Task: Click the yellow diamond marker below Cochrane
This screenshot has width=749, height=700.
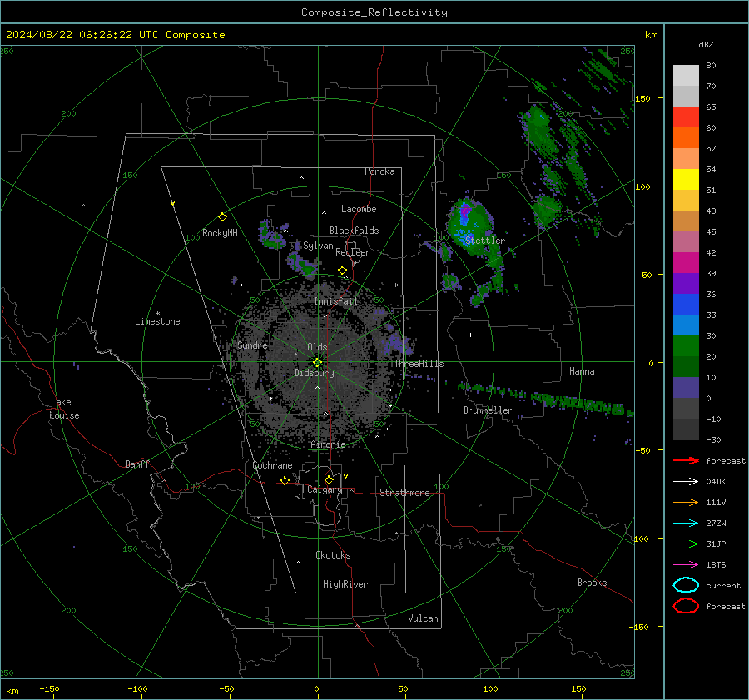Action: click(285, 480)
